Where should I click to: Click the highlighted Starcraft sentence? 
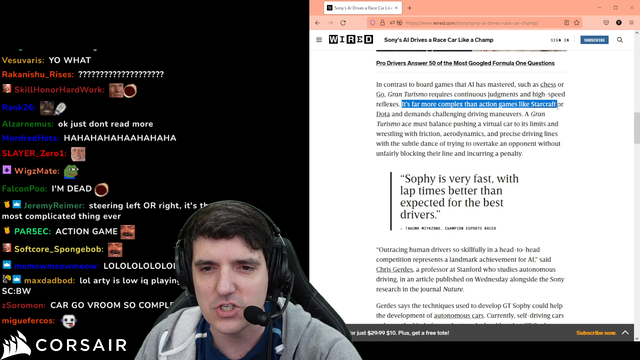tap(479, 104)
